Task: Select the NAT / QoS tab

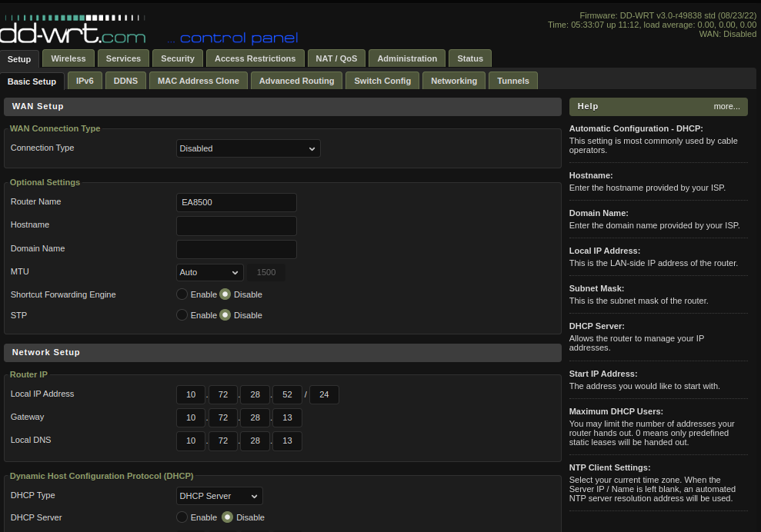Action: (336, 58)
